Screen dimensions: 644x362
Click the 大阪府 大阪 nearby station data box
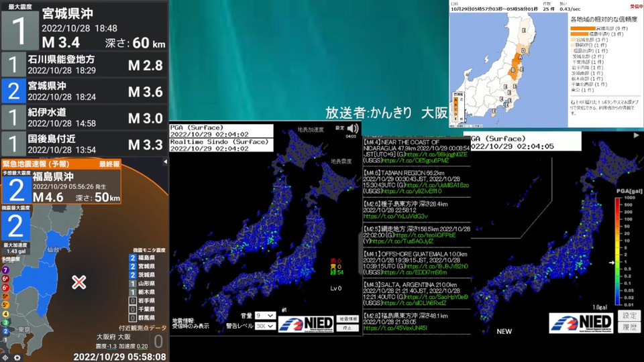click(x=130, y=341)
